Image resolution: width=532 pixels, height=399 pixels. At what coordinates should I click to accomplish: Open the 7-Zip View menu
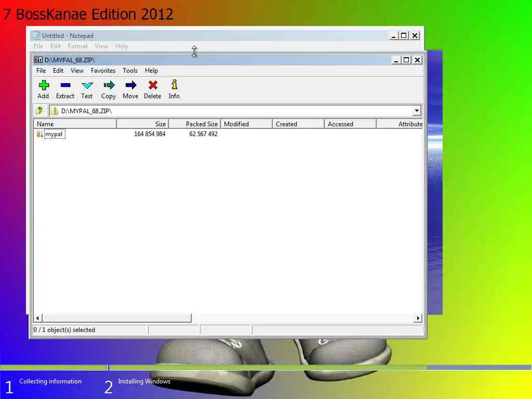[x=77, y=71]
